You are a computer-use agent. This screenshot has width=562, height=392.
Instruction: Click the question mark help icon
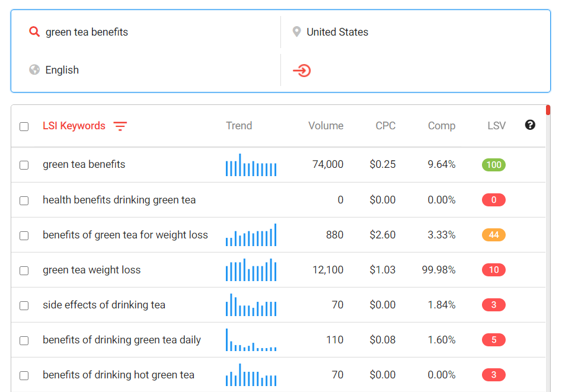pos(530,125)
